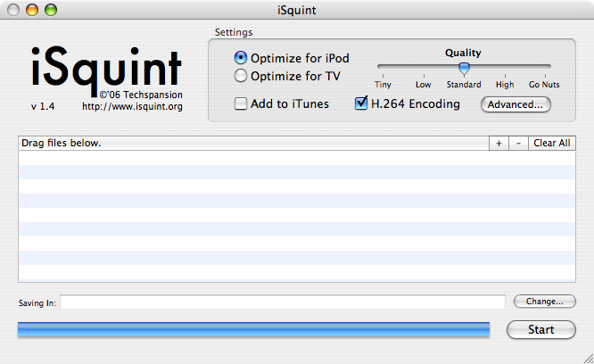
Task: Click the blue conversion progress bar
Action: point(254,329)
